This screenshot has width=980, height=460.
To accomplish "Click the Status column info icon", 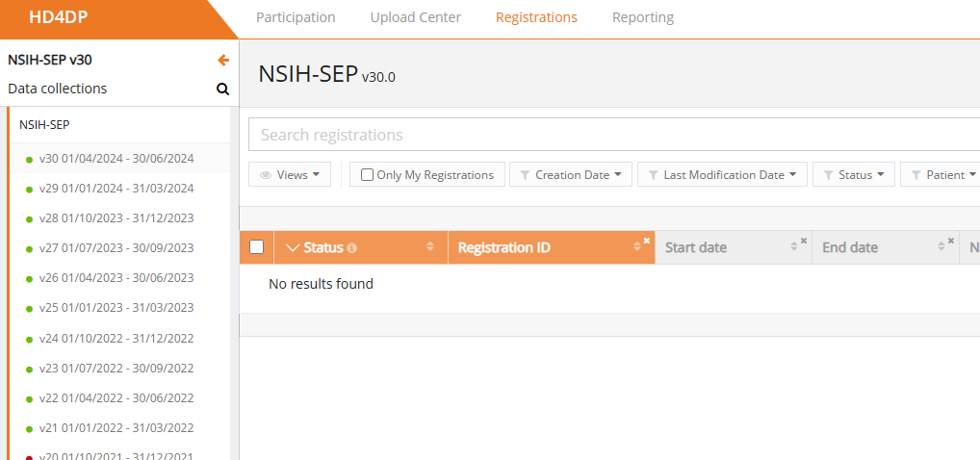I will coord(351,248).
